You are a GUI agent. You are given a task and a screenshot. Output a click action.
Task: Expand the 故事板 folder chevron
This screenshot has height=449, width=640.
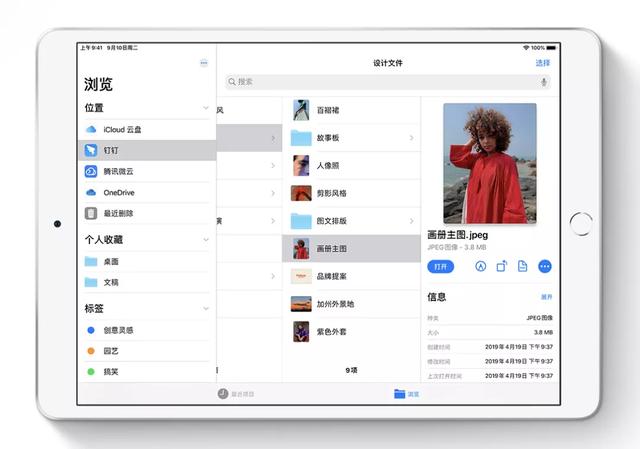pyautogui.click(x=411, y=138)
